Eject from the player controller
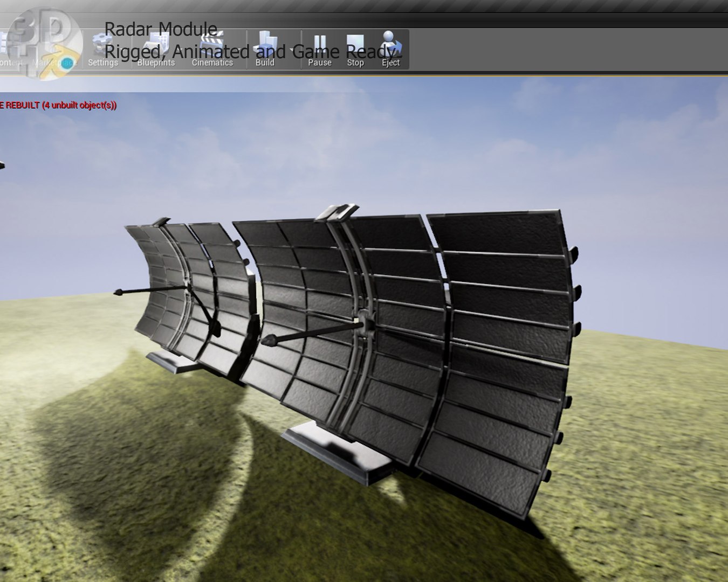Screen dimensions: 728x582 [390, 50]
